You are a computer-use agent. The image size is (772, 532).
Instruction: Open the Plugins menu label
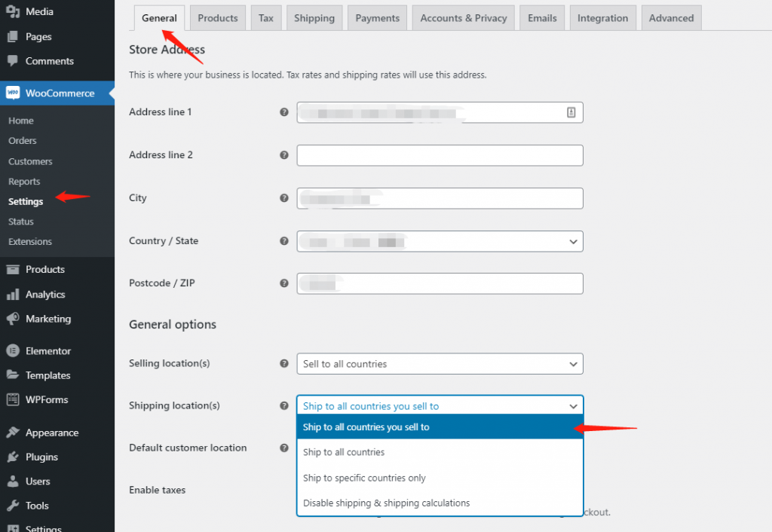coord(42,457)
